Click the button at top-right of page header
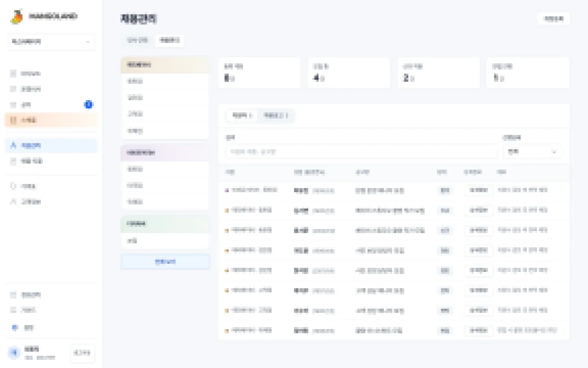The height and width of the screenshot is (368, 588). (554, 19)
